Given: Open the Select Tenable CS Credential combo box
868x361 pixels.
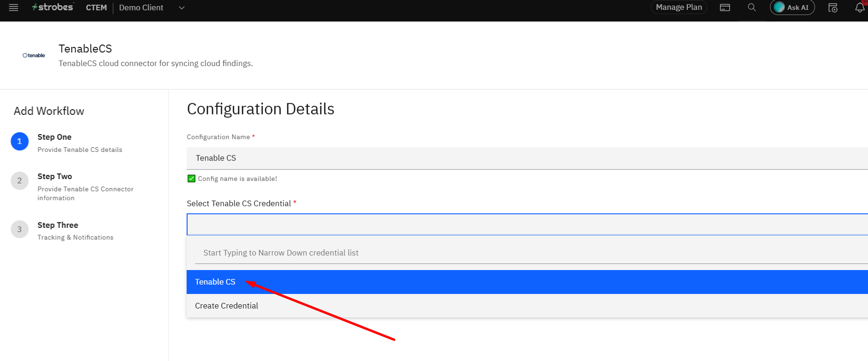Looking at the screenshot, I should [527, 224].
